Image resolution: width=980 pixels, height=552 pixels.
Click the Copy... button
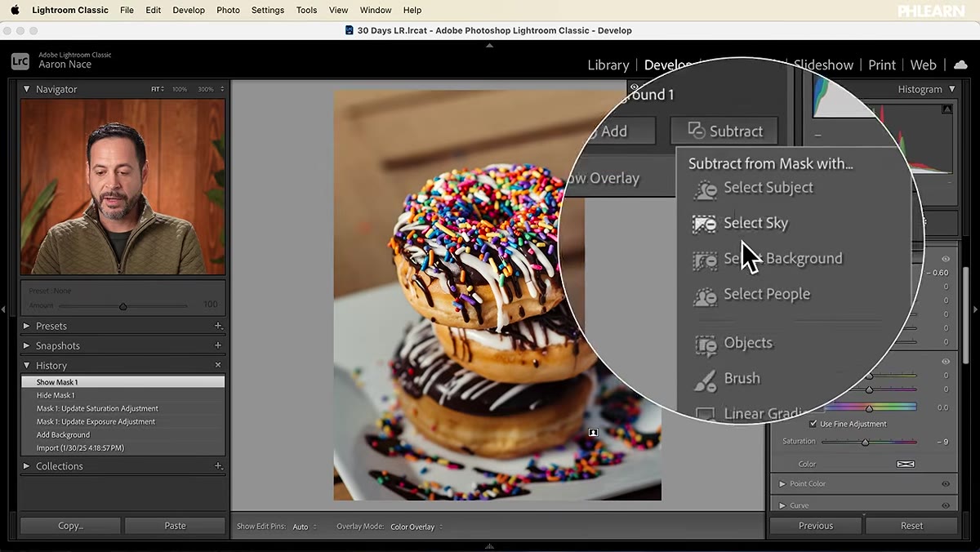coord(70,526)
